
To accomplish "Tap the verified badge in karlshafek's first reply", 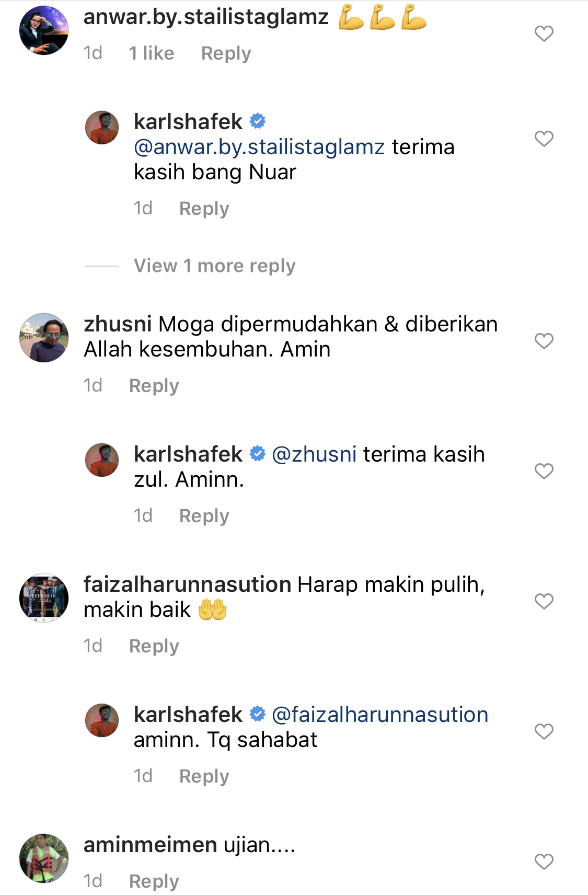I will pos(258,121).
